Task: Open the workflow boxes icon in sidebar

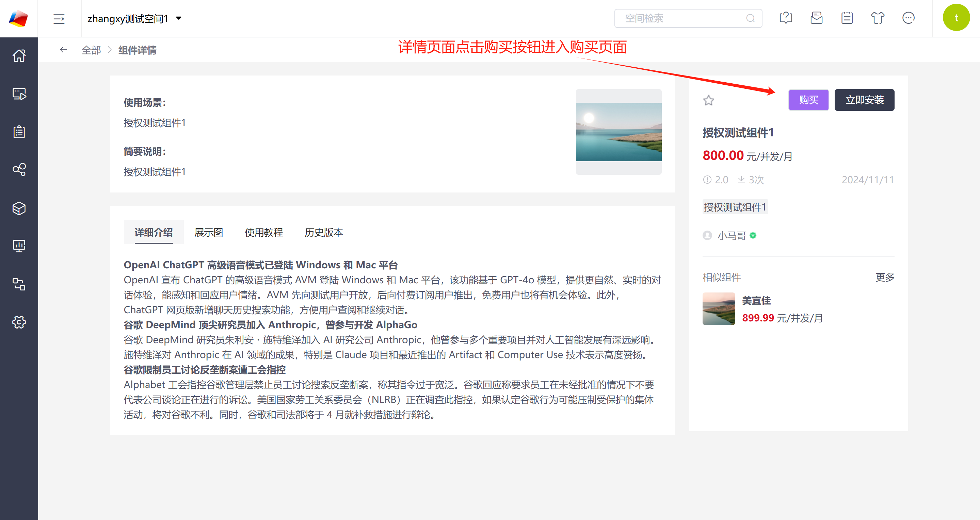Action: click(x=19, y=284)
